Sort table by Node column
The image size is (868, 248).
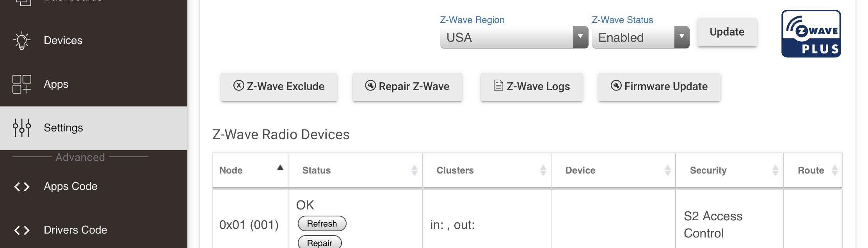pyautogui.click(x=250, y=170)
